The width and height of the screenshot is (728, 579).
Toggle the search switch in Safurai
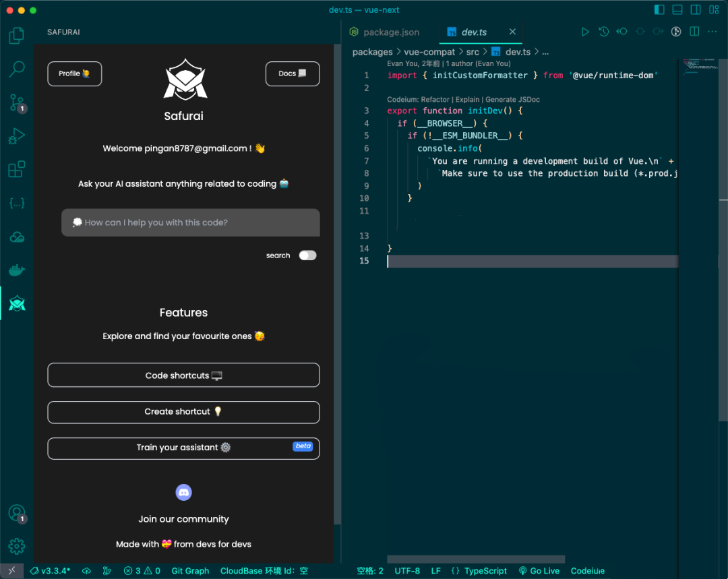coord(307,255)
